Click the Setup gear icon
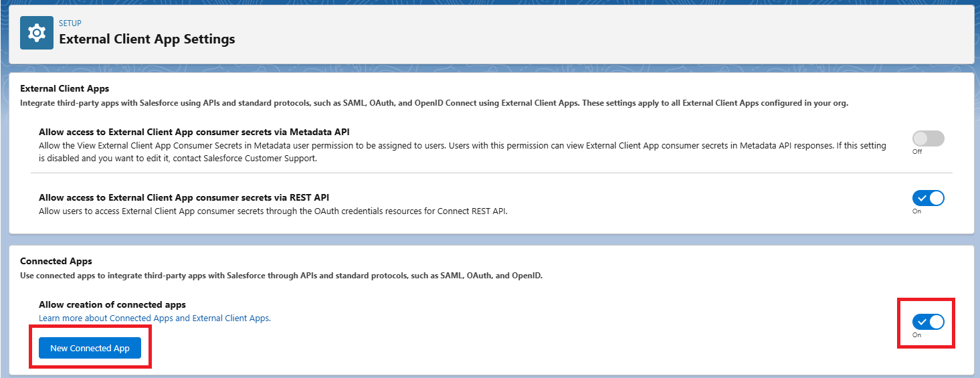Image resolution: width=980 pixels, height=378 pixels. pos(37,33)
